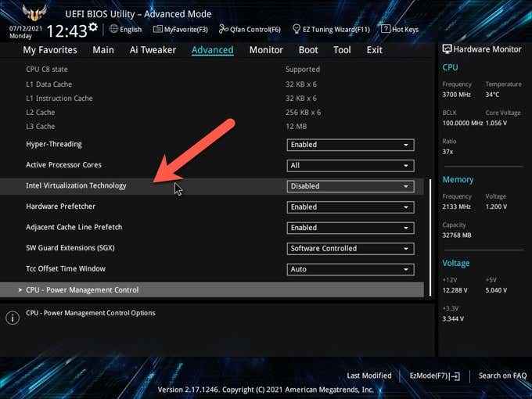
Task: Open the SW Guard Extensions dropdown
Action: pos(350,248)
